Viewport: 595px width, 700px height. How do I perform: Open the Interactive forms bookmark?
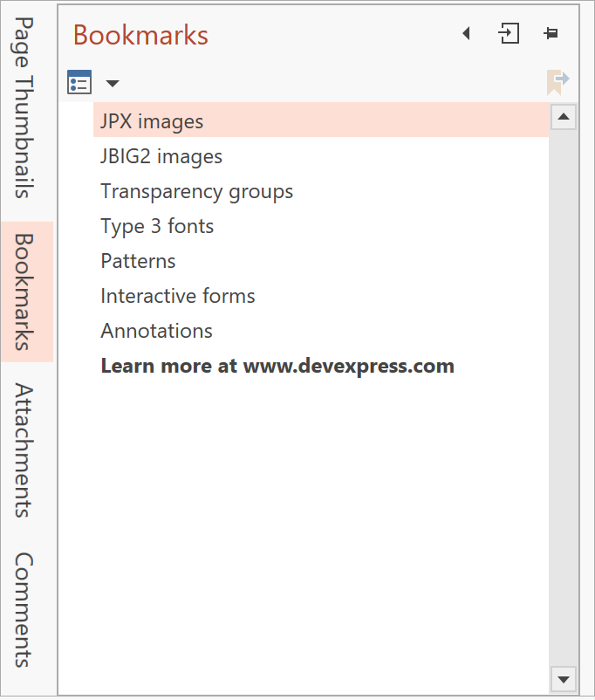coord(178,296)
